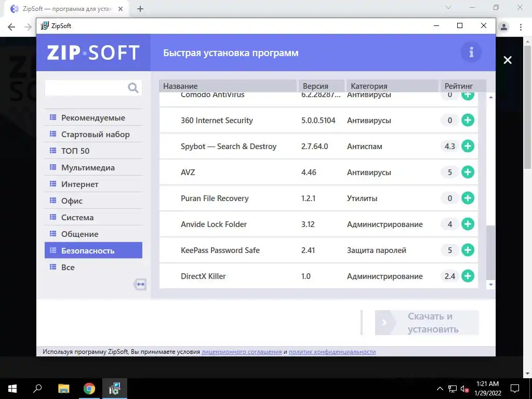Add KeePass Password Safe with plus icon

(x=468, y=250)
